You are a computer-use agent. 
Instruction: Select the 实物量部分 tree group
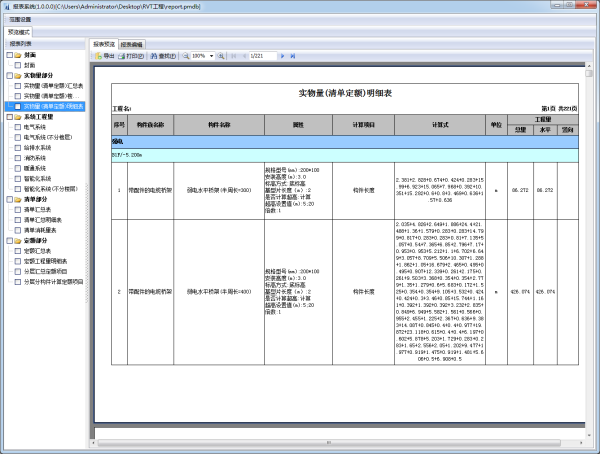pos(40,75)
